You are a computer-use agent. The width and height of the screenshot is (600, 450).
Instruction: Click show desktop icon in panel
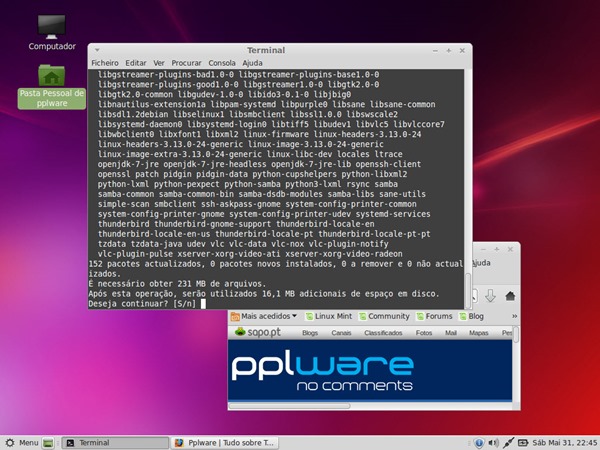[x=48, y=443]
